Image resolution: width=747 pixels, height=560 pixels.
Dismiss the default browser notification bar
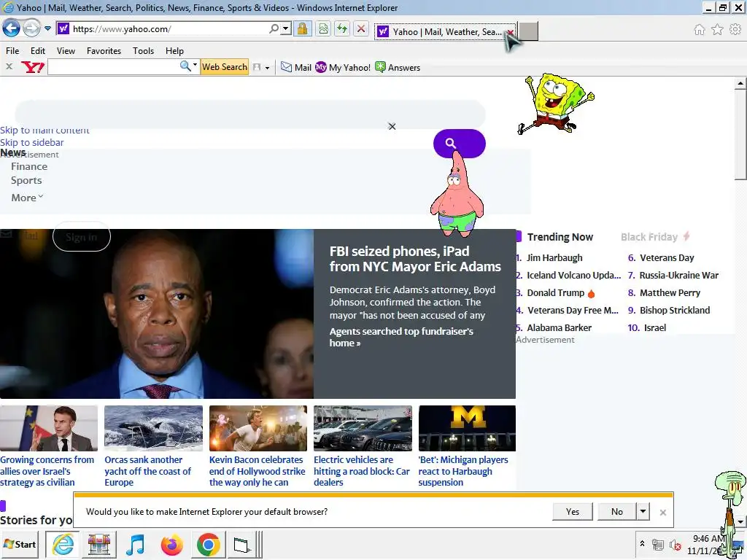pyautogui.click(x=662, y=513)
